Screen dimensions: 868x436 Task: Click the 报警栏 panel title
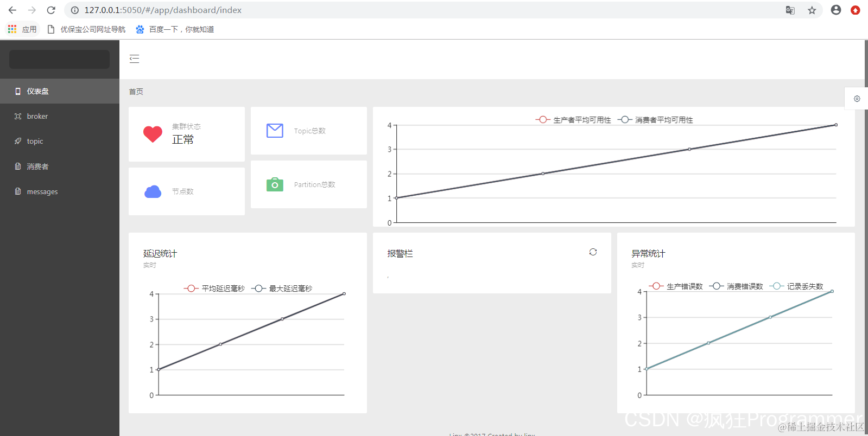point(400,253)
